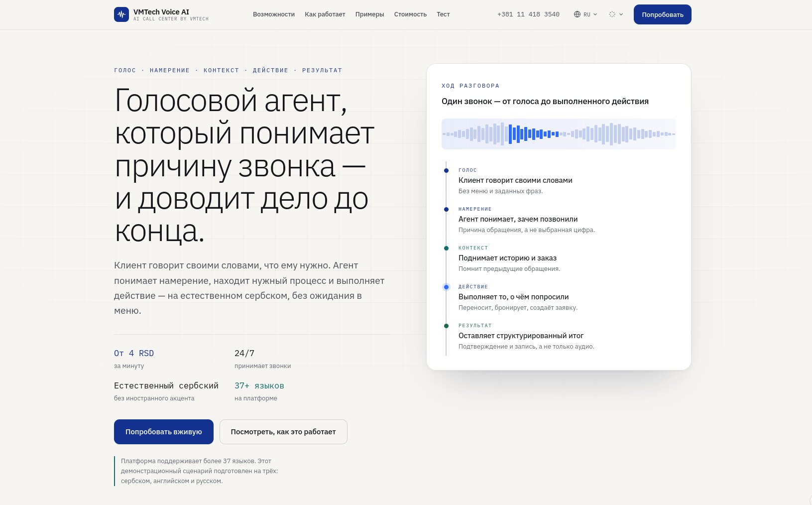This screenshot has height=505, width=812.
Task: Select the highlighted Действие step dot
Action: click(446, 287)
